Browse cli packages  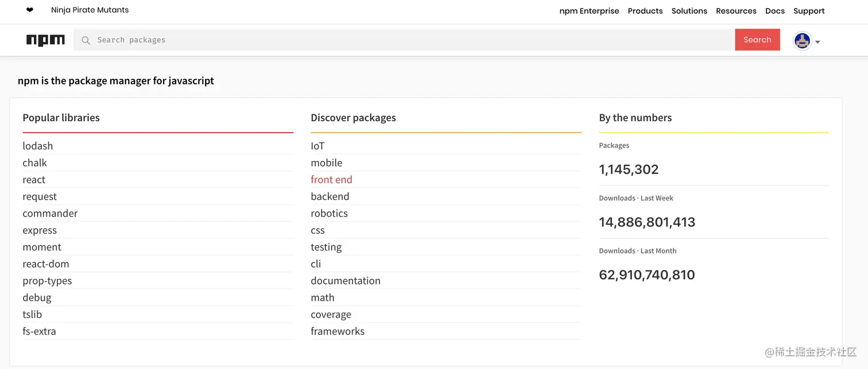pos(316,264)
